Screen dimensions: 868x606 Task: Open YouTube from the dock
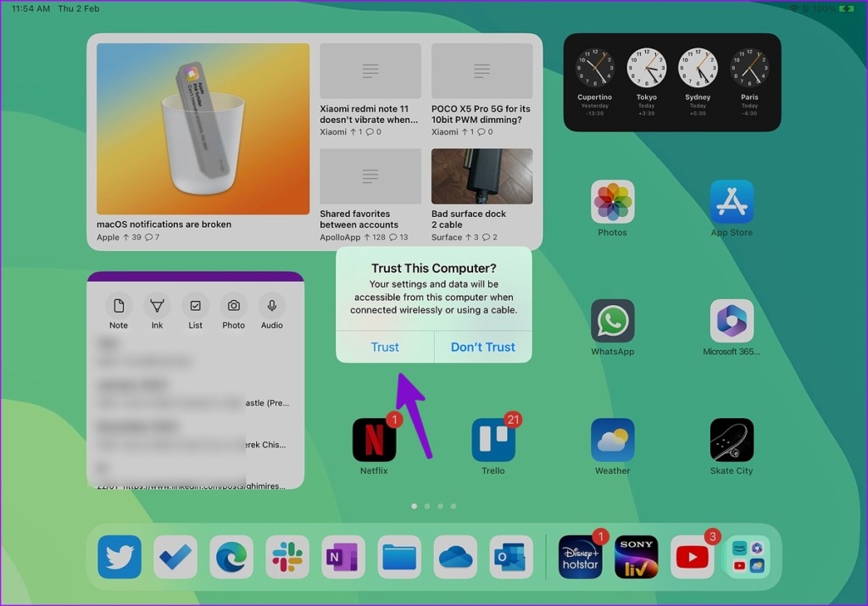click(692, 557)
